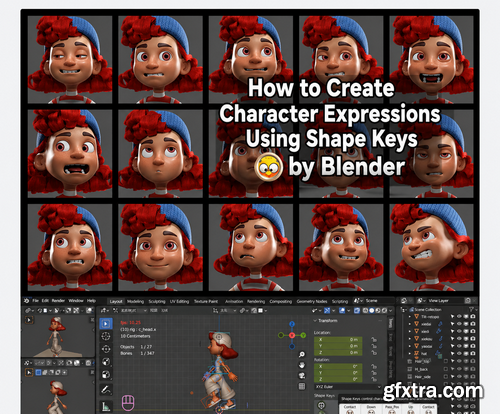
Task: Switch to wireframe viewport shading
Action: pyautogui.click(x=366, y=311)
